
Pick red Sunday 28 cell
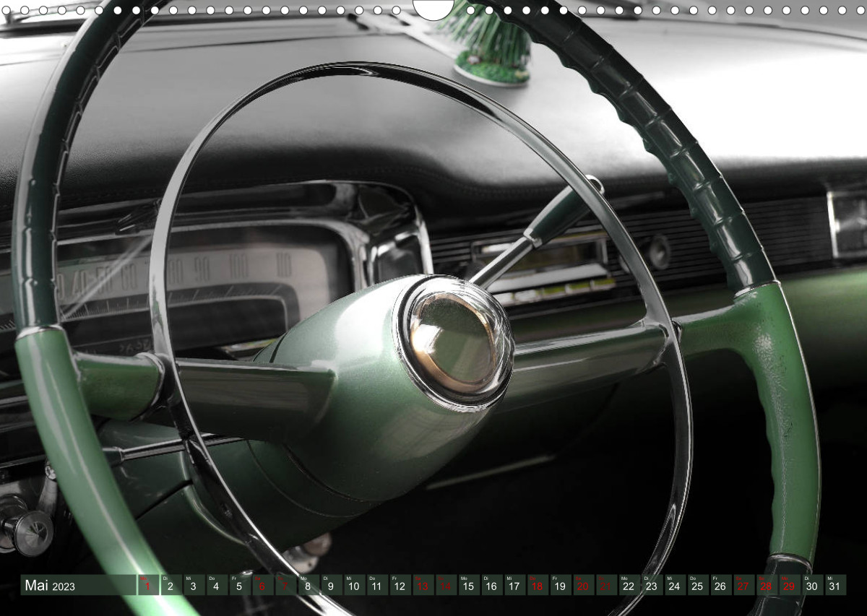point(766,585)
